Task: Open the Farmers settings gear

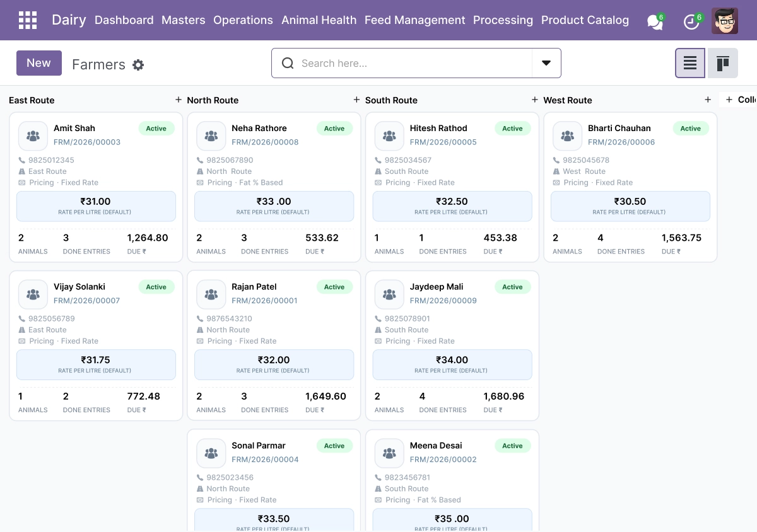Action: [x=138, y=65]
